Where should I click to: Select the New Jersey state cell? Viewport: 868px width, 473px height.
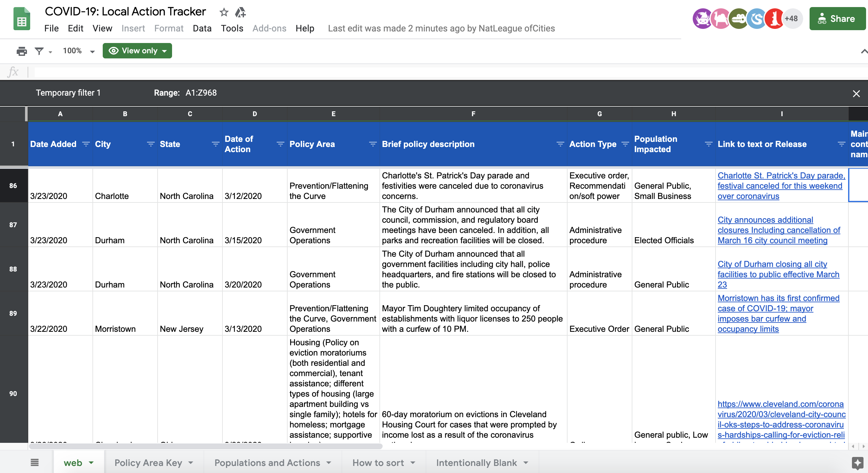190,313
